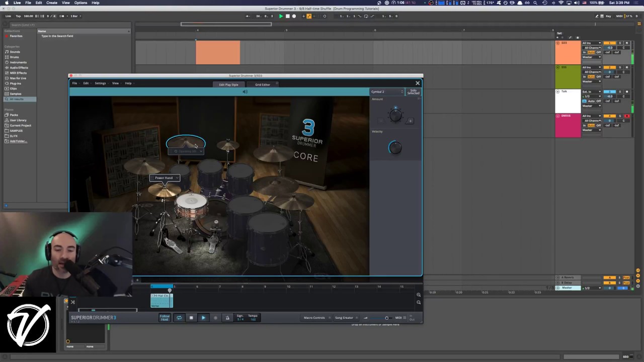Solo the Talk track

(620, 92)
